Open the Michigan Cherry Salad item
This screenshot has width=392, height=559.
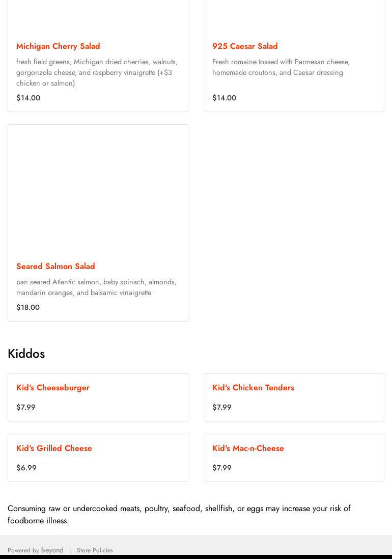pos(58,46)
